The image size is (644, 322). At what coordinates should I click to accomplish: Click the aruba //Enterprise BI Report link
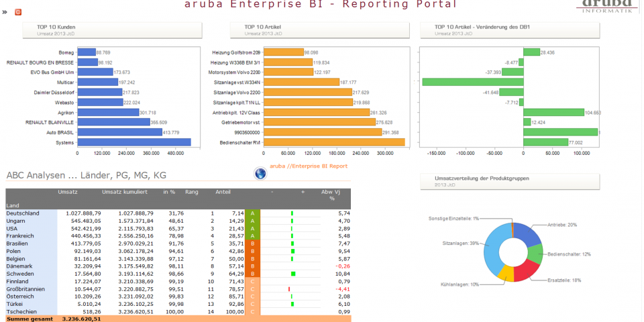pos(309,166)
